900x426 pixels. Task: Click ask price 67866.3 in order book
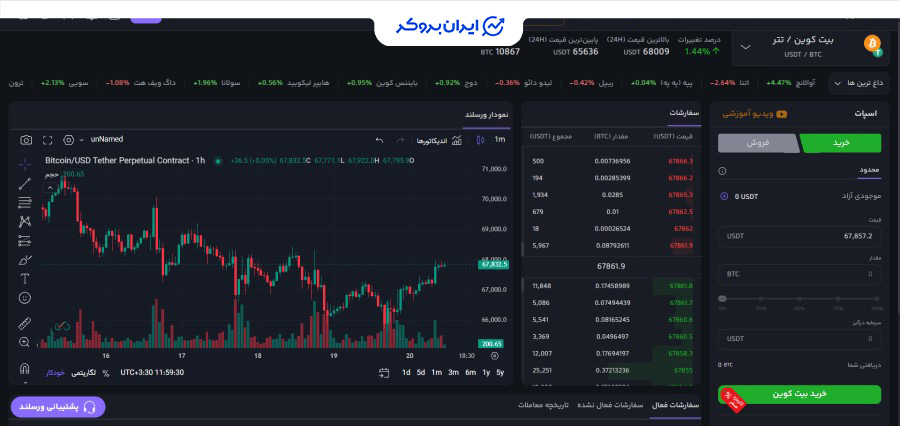(681, 161)
